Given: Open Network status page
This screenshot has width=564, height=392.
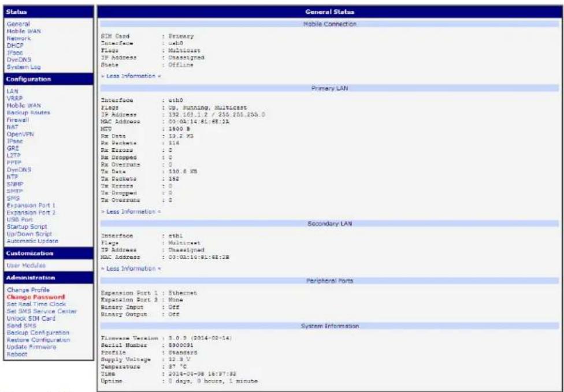Looking at the screenshot, I should pos(18,39).
